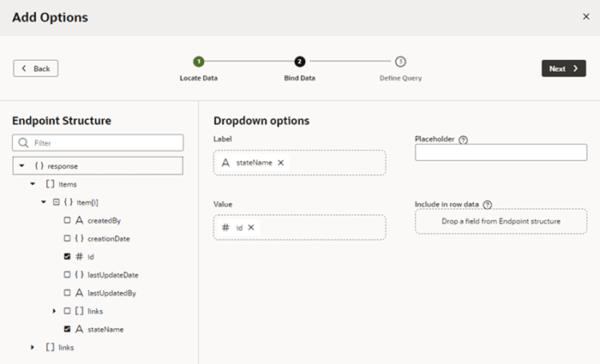Click the response object braces icon

tap(39, 165)
